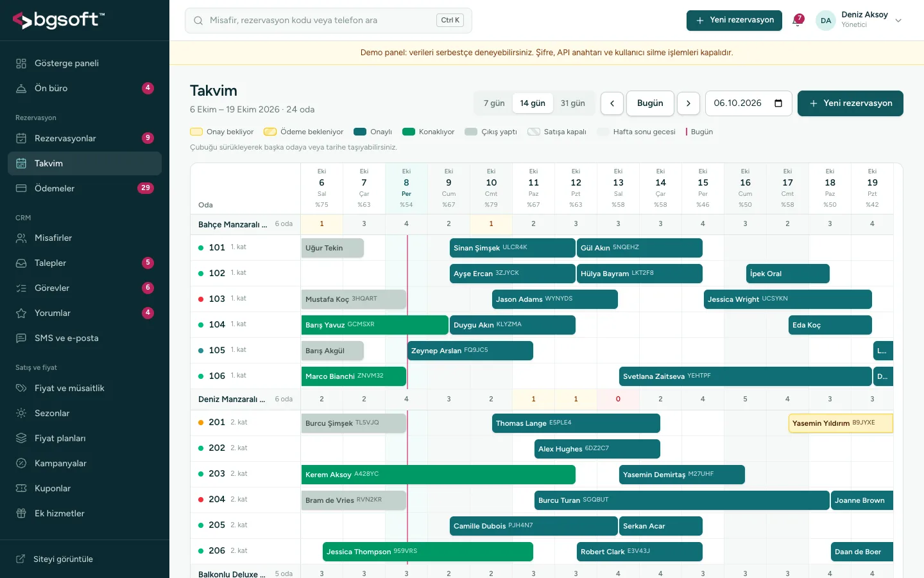The width and height of the screenshot is (924, 578).
Task: Switch to the 31 gün view
Action: pos(572,103)
